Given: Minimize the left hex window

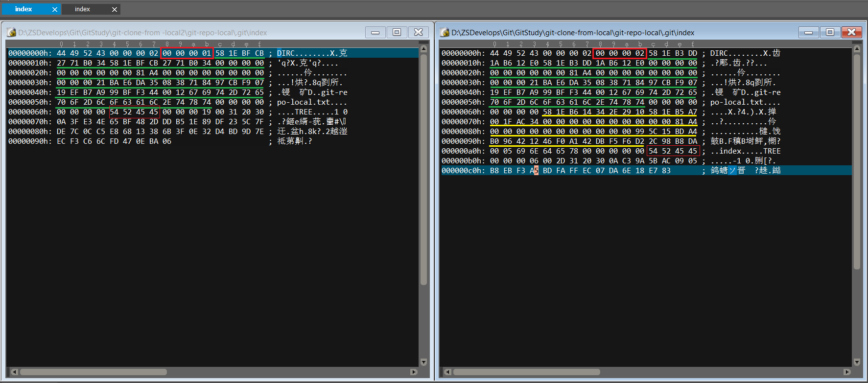Looking at the screenshot, I should coord(375,32).
